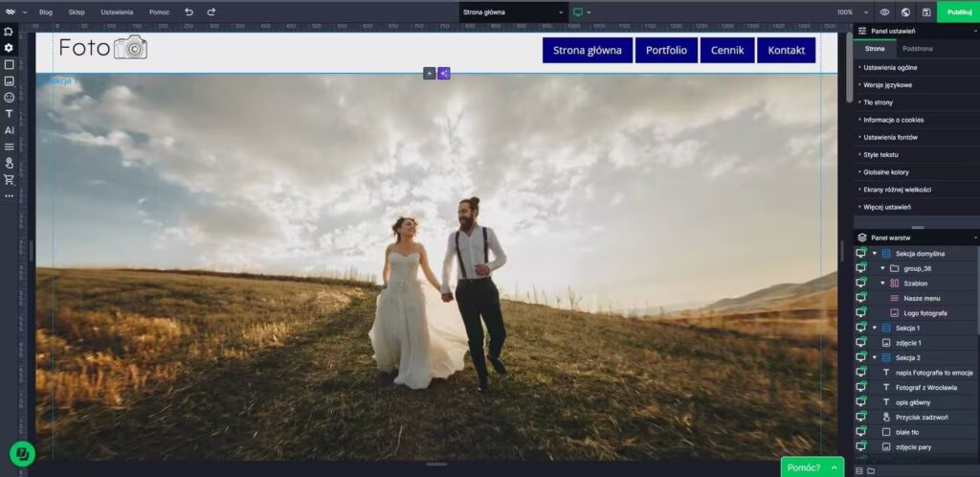Select the button element tool with hand icon
This screenshot has width=980, height=477.
point(9,163)
